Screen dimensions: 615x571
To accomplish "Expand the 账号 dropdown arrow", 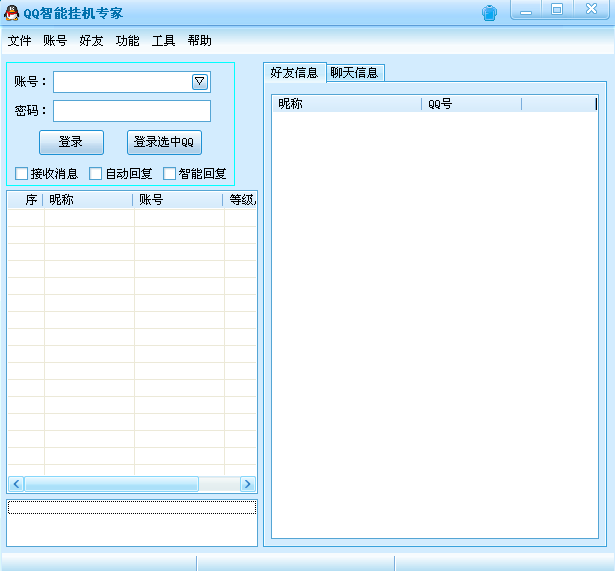I will click(200, 82).
